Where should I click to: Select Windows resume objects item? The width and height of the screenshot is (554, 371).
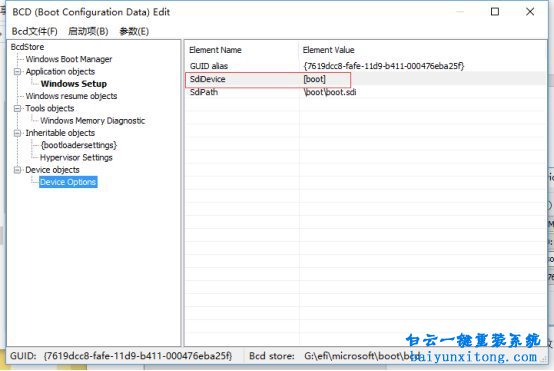tap(71, 96)
